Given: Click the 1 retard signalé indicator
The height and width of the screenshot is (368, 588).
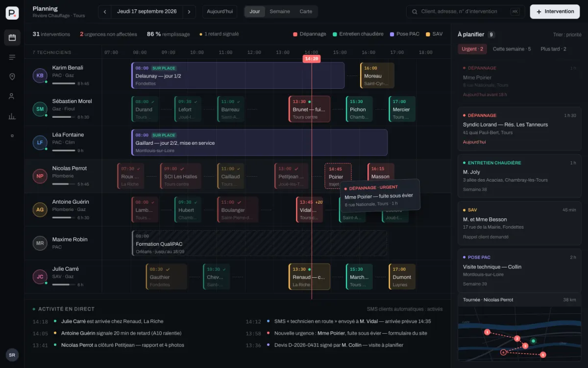Looking at the screenshot, I should (x=219, y=34).
